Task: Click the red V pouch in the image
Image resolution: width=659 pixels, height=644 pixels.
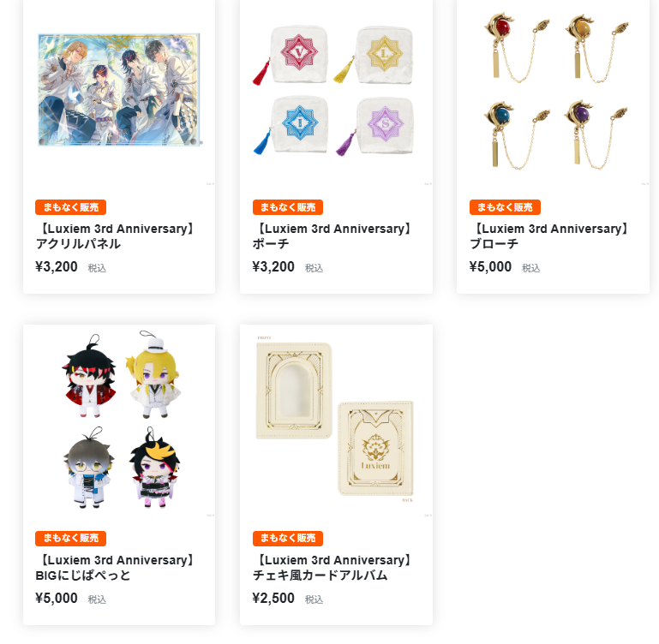Action: 291,55
